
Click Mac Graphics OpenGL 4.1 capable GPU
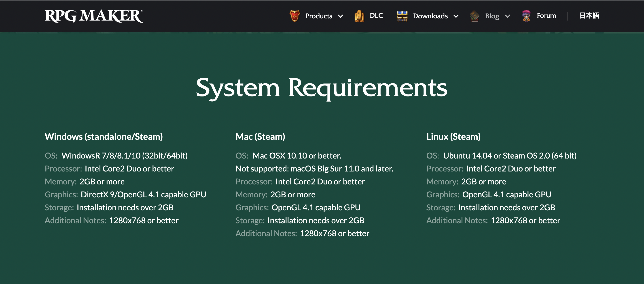pyautogui.click(x=298, y=208)
